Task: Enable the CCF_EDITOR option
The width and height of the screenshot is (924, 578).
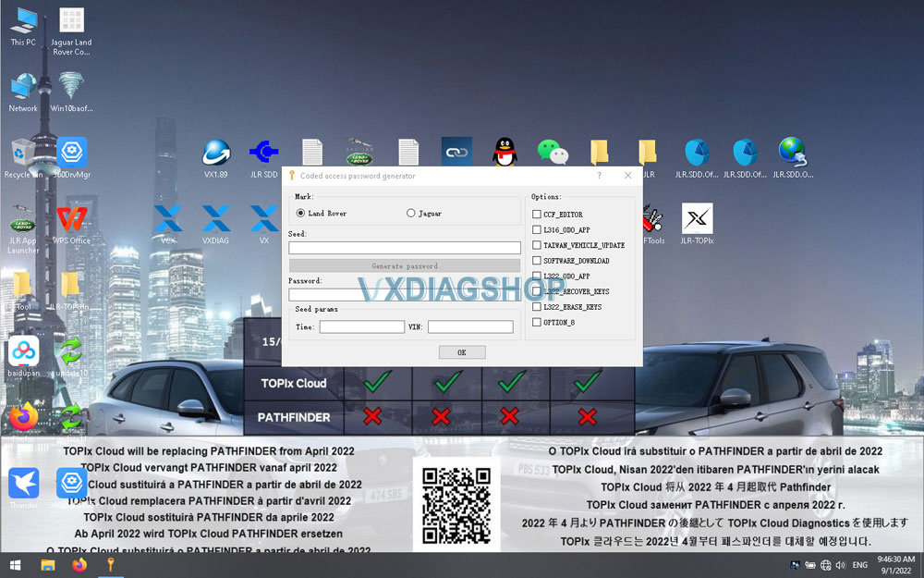Action: [536, 215]
